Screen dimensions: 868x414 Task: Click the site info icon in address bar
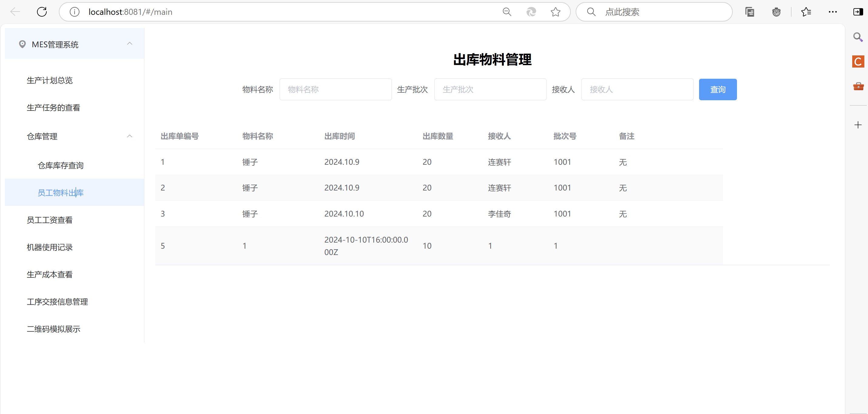point(75,12)
